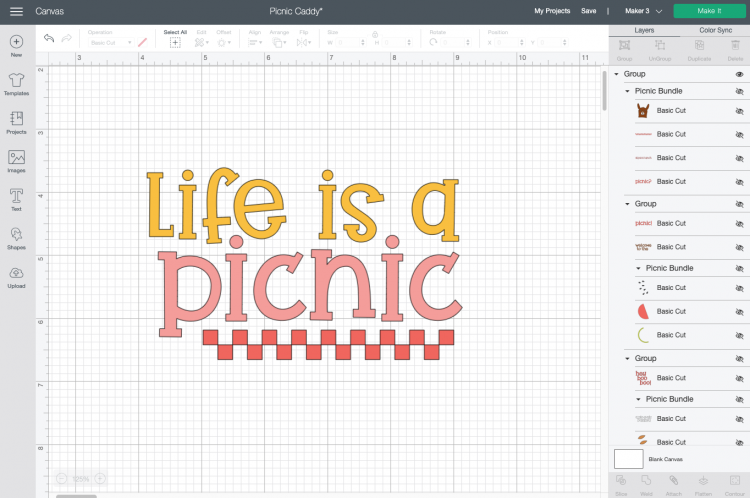750x498 pixels.
Task: Open the Upload cloud panel
Action: [x=16, y=277]
